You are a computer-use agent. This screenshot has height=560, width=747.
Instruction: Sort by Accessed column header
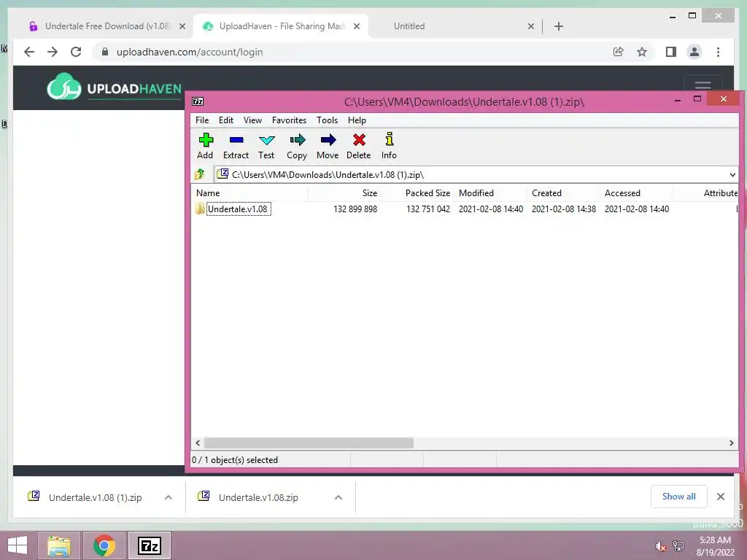point(636,192)
